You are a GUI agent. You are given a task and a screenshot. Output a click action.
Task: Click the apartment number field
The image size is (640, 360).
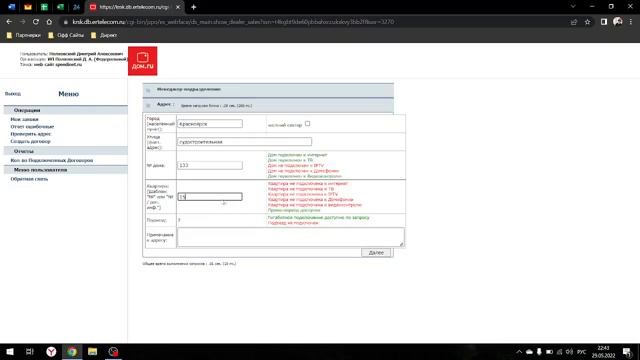(210, 197)
